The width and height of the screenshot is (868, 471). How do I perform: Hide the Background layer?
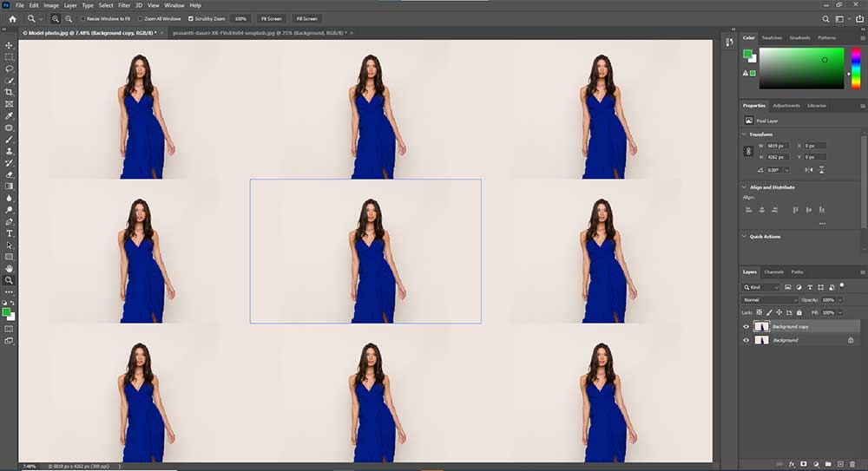pos(746,340)
